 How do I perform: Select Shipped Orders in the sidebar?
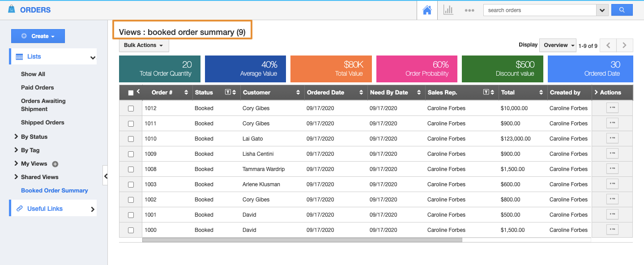43,122
